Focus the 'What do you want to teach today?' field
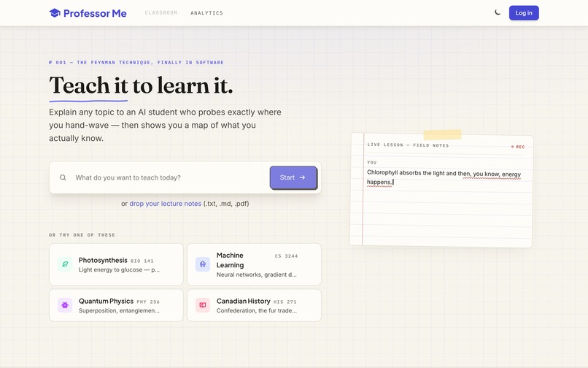Screen dimensions: 588x368 [169, 177]
